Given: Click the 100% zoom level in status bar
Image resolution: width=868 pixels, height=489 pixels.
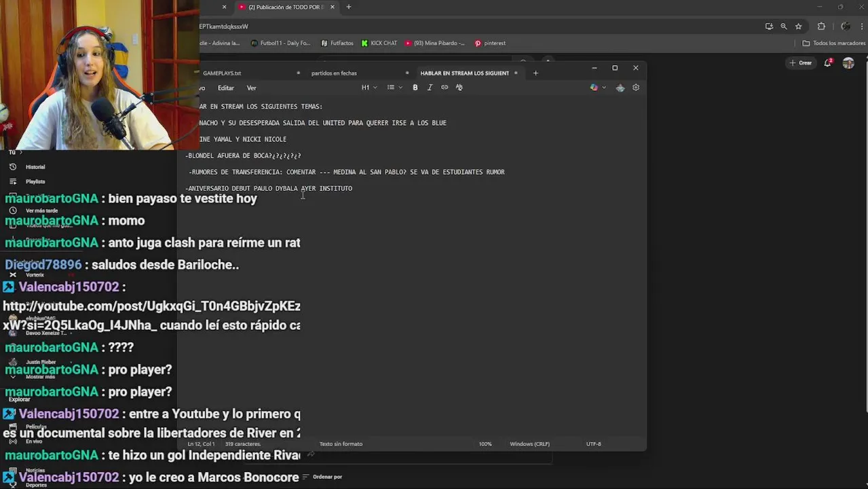Looking at the screenshot, I should (485, 444).
